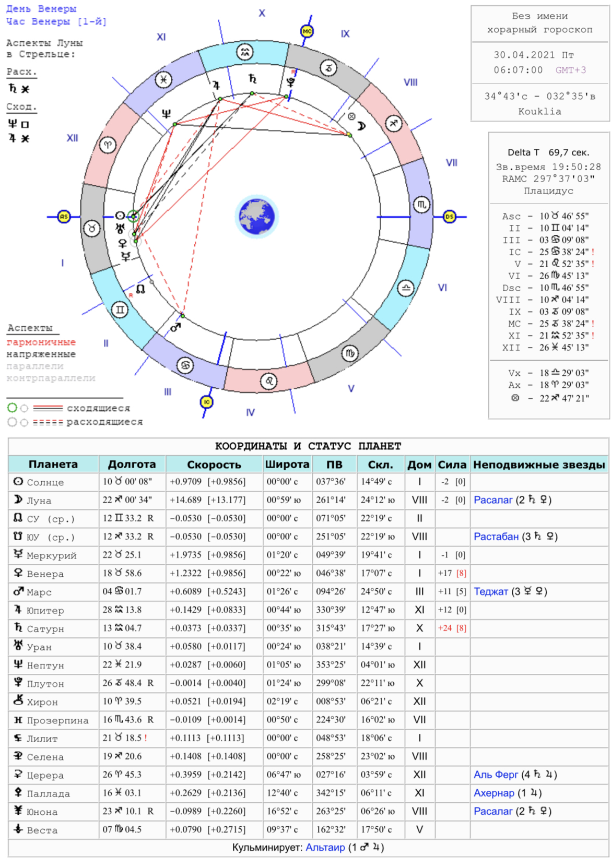Image resolution: width=611 pixels, height=868 pixels.
Task: Click the сходящиеся legend entry
Action: [x=98, y=408]
